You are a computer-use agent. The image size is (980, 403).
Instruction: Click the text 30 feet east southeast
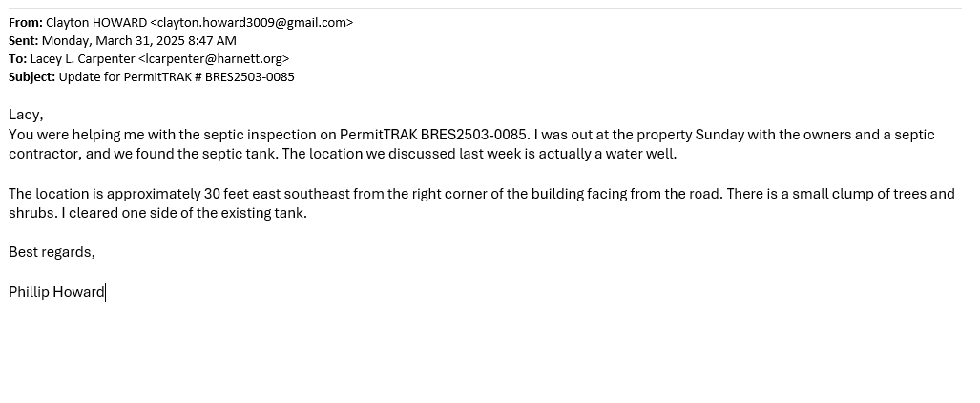point(277,194)
